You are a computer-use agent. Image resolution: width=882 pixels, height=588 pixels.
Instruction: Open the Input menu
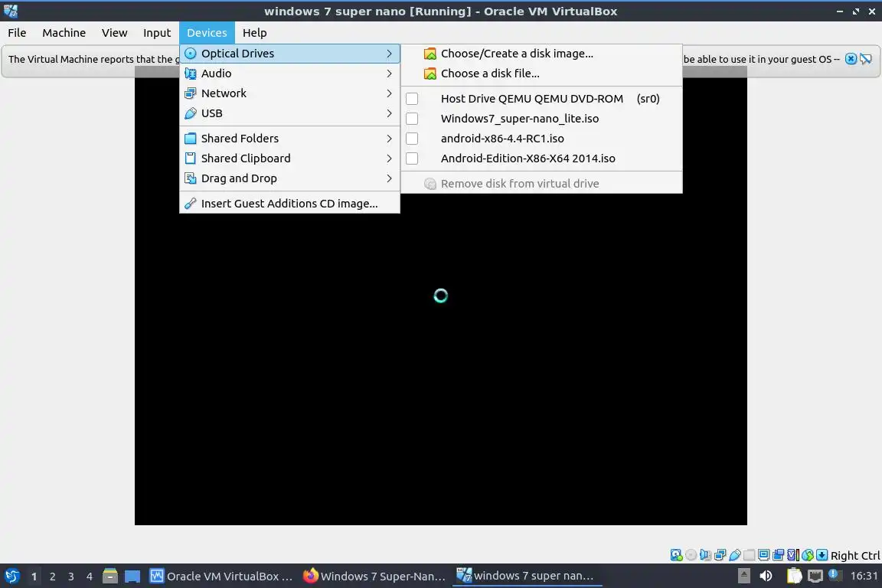click(157, 33)
